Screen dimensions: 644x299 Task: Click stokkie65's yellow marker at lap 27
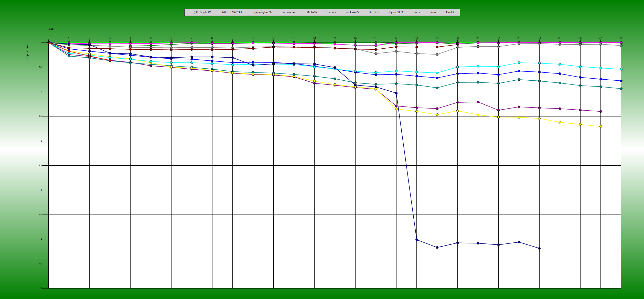[x=601, y=126]
